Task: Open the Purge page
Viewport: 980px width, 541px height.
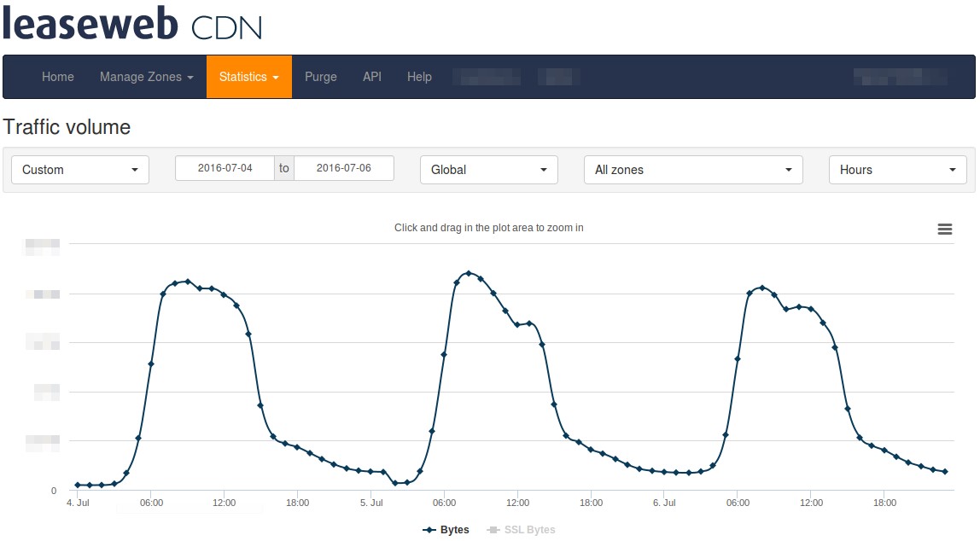Action: (321, 77)
